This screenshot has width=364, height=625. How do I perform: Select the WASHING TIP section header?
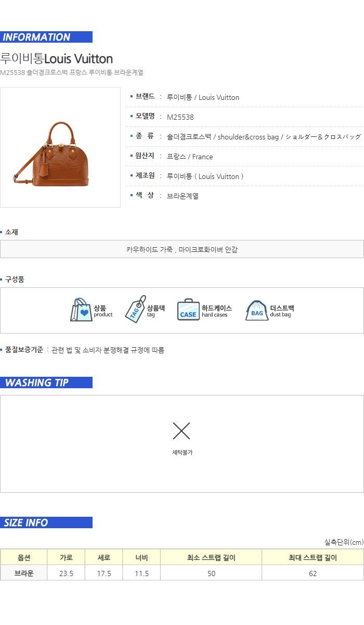coord(46,382)
